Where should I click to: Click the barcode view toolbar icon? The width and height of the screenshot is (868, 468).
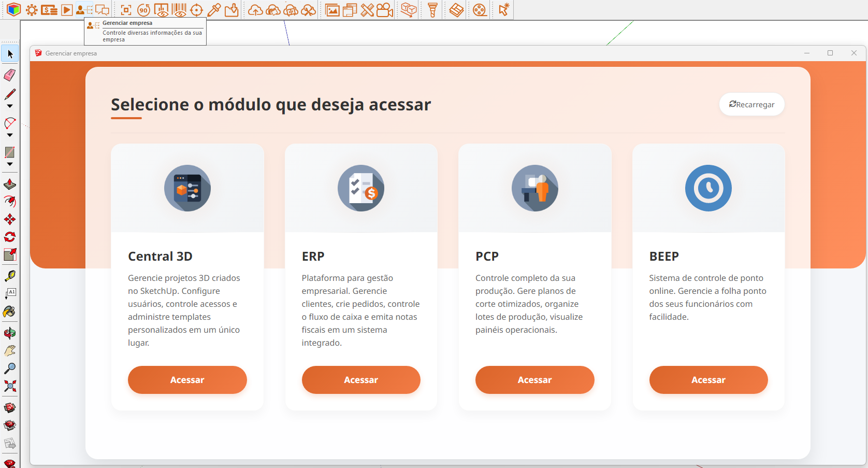tap(179, 10)
